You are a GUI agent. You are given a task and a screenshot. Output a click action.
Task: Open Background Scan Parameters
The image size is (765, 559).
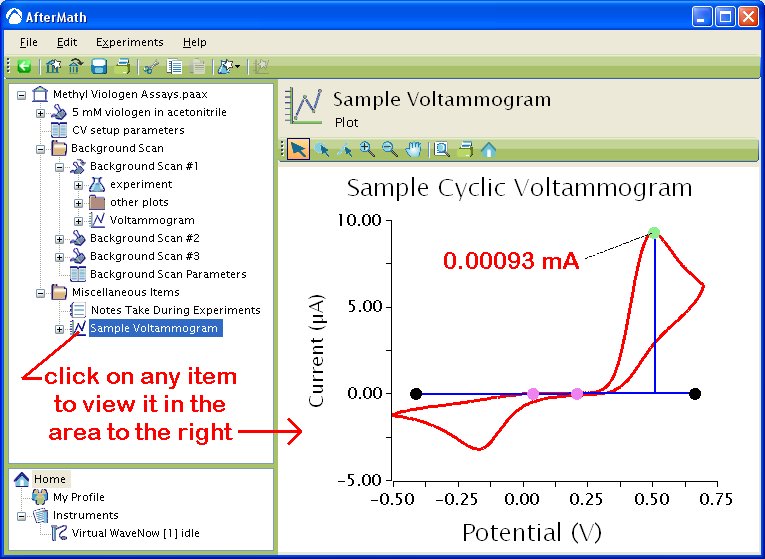coord(168,274)
